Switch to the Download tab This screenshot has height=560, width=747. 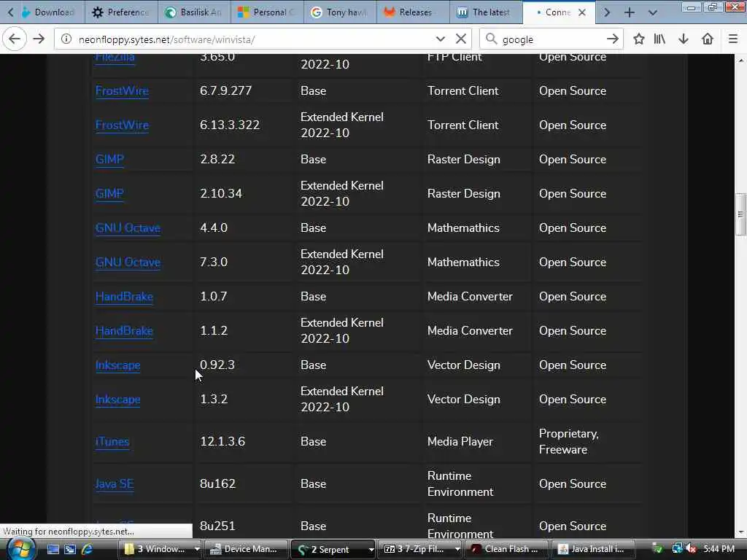52,12
